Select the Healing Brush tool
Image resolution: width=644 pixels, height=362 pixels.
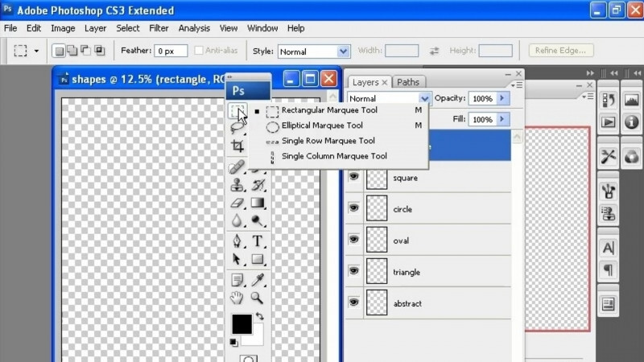click(x=237, y=167)
